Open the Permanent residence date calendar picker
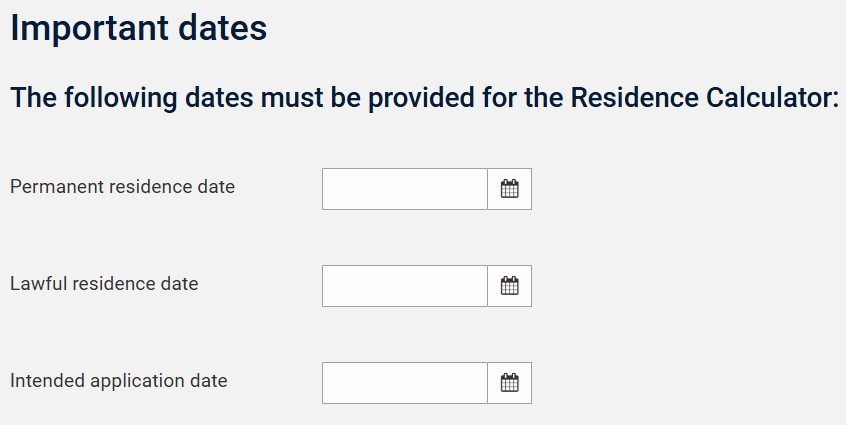The height and width of the screenshot is (425, 846). pos(509,189)
